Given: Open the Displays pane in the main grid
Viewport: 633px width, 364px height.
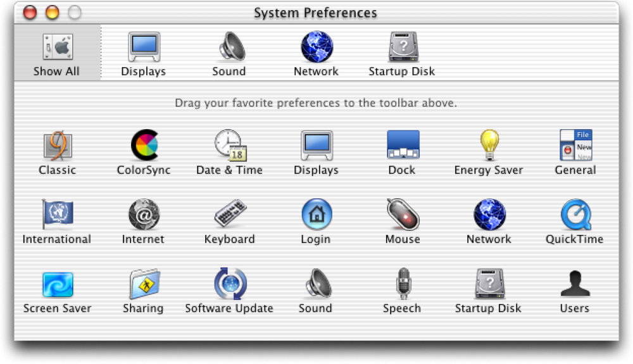Looking at the screenshot, I should [316, 153].
